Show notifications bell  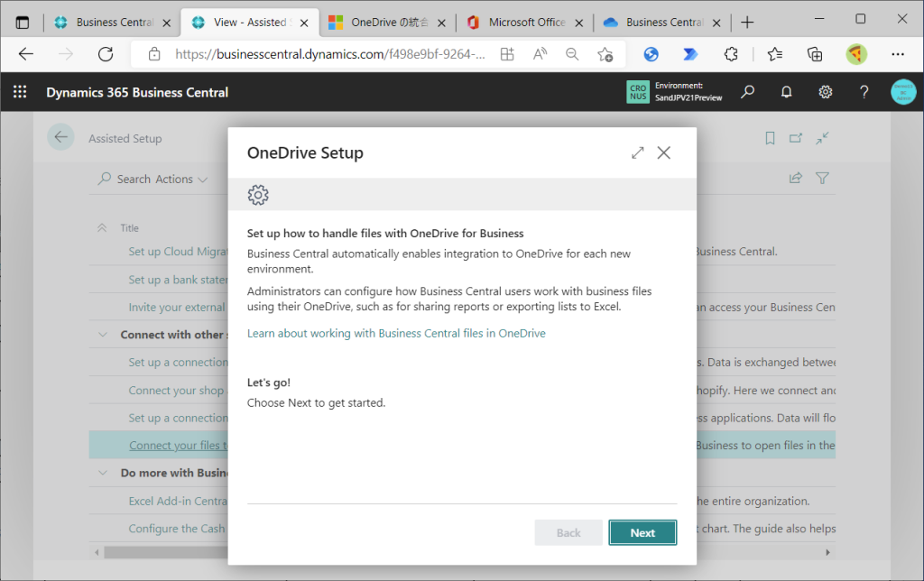pyautogui.click(x=787, y=92)
